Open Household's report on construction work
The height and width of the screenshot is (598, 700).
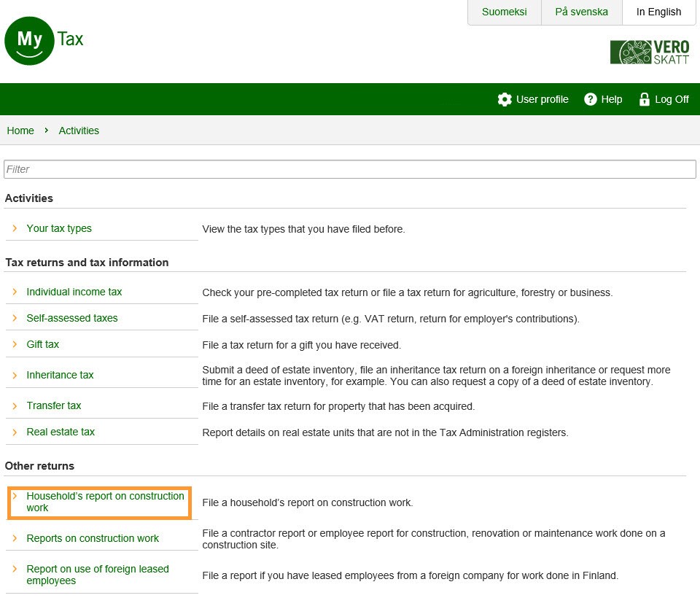point(105,502)
